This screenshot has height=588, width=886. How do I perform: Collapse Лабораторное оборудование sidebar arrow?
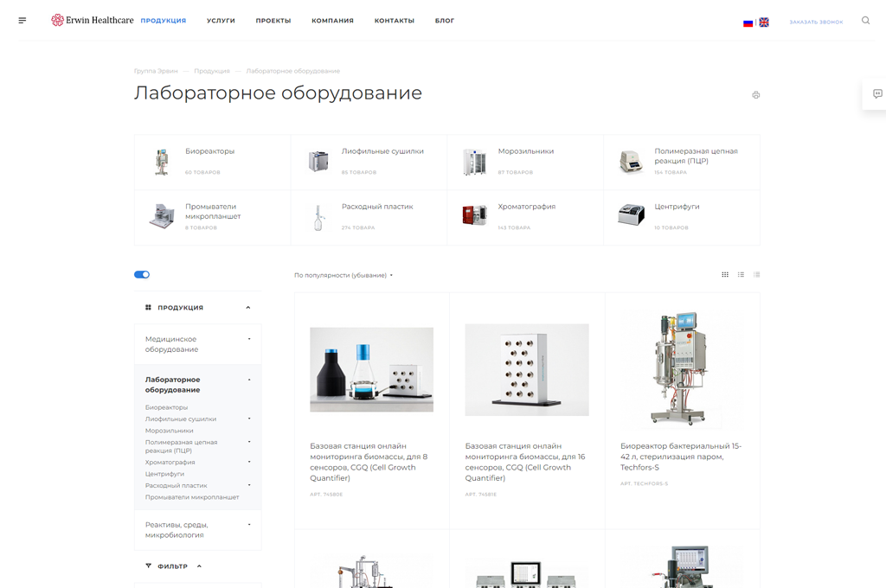point(249,380)
